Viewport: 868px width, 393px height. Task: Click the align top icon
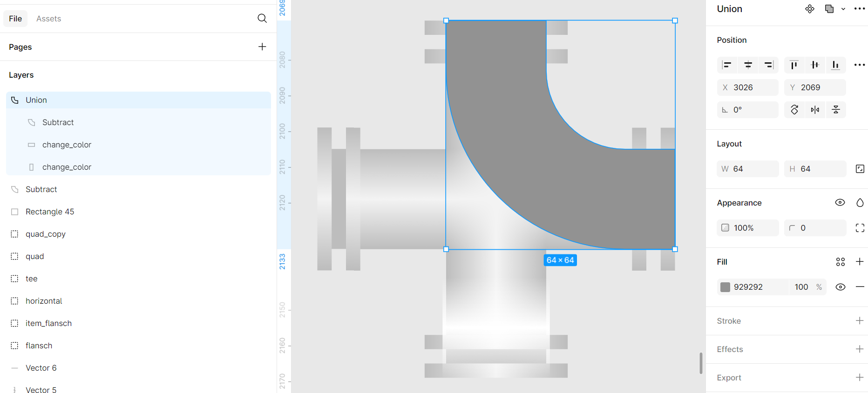pyautogui.click(x=794, y=65)
